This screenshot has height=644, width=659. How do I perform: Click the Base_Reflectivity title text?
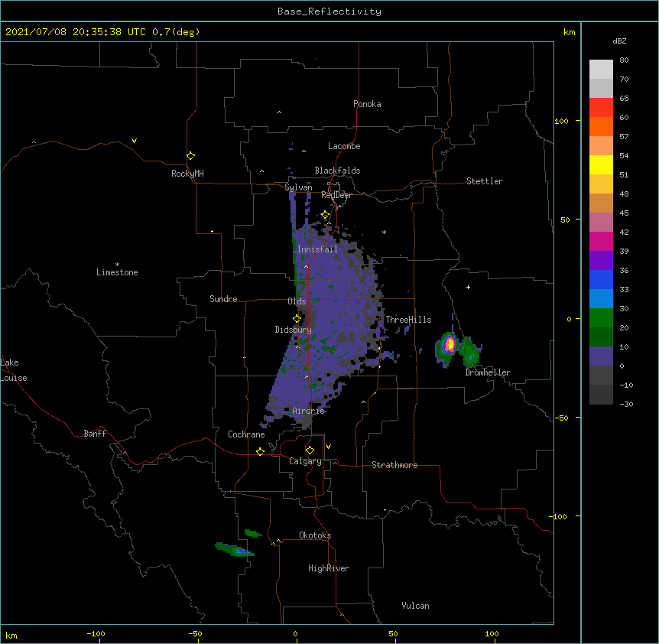pyautogui.click(x=329, y=11)
